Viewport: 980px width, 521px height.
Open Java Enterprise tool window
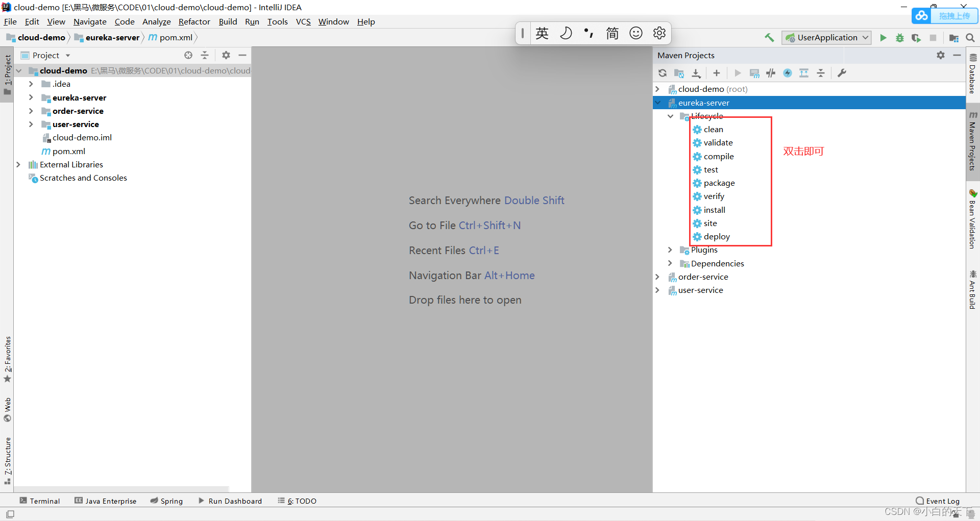[x=106, y=501]
